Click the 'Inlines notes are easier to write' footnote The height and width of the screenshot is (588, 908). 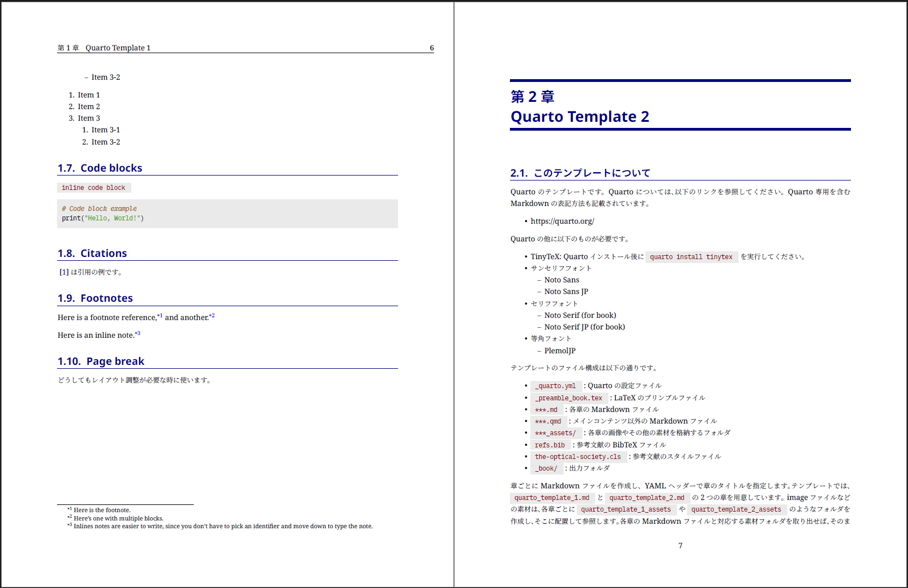point(223,526)
